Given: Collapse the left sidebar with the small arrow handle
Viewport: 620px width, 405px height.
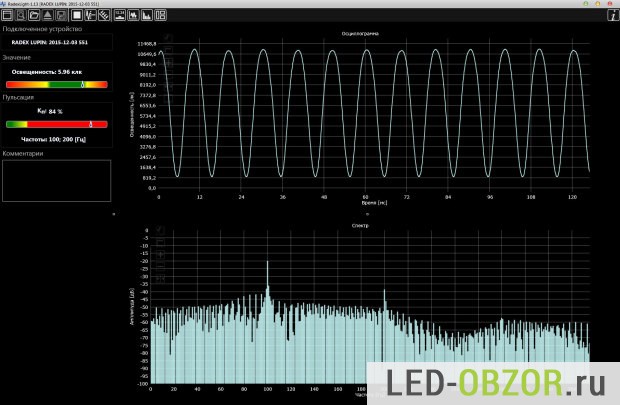Looking at the screenshot, I should [x=113, y=213].
